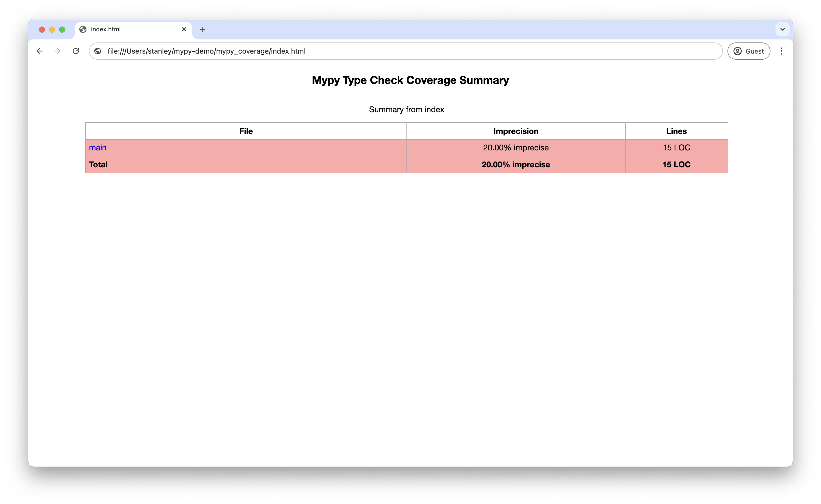Click the site information globe icon
This screenshot has height=504, width=821.
98,51
